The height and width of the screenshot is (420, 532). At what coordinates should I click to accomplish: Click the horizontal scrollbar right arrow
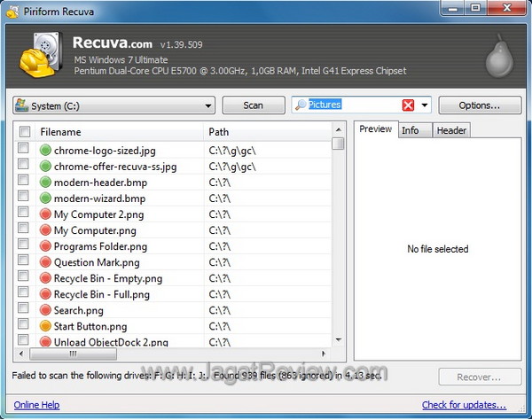tap(324, 354)
